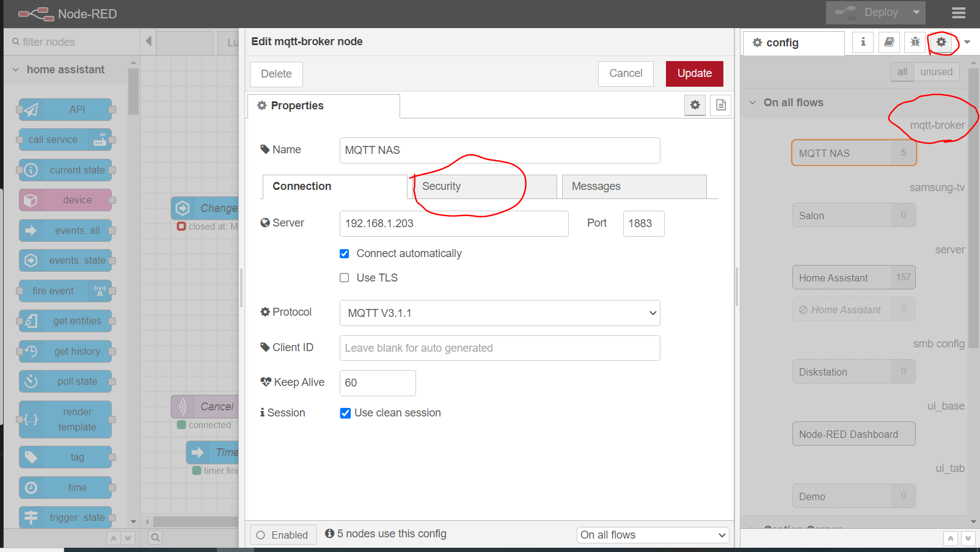Viewport: 980px width, 552px height.
Task: Edit the Port field 1883
Action: [x=643, y=223]
